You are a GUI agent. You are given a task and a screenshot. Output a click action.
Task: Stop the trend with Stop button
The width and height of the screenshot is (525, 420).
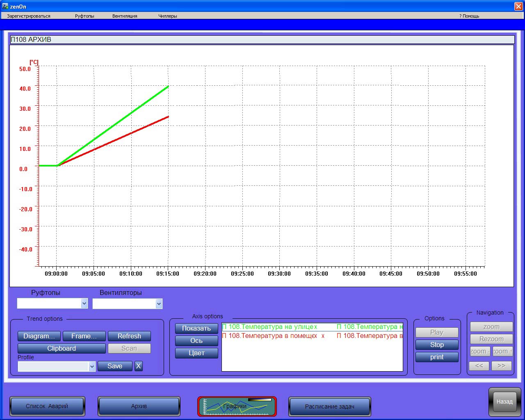click(437, 345)
